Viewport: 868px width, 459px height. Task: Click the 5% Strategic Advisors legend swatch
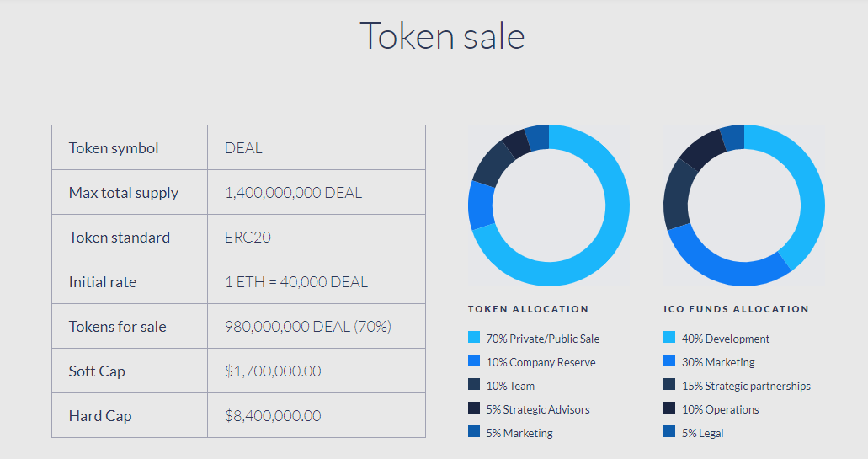click(x=474, y=408)
